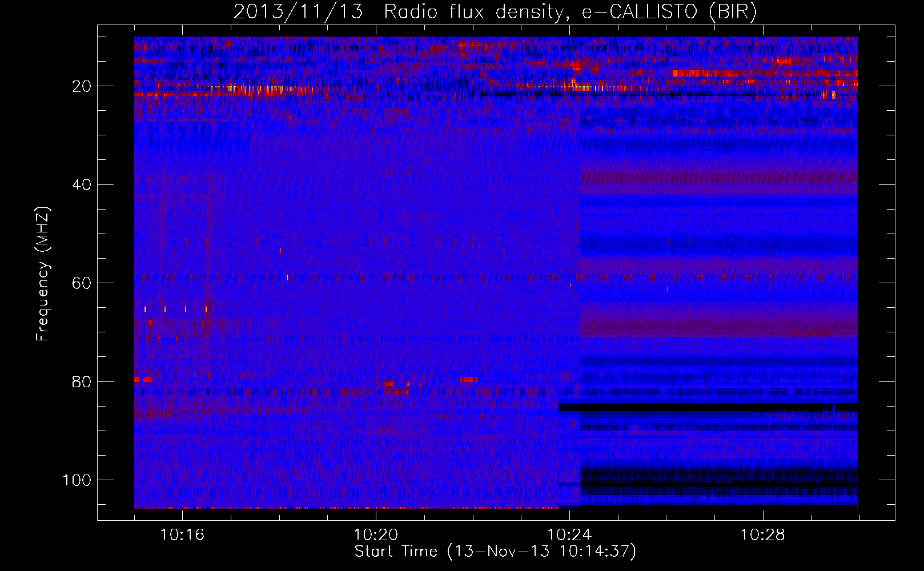Click the black horizontal band near 85 MHz
The image size is (924, 571).
click(708, 407)
